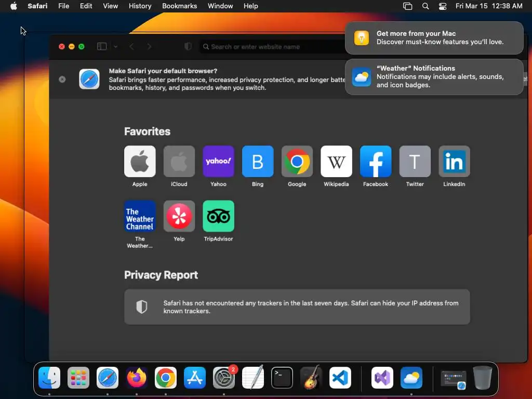Open Control Center in menu bar
Screen dimensions: 532x399
pyautogui.click(x=443, y=6)
